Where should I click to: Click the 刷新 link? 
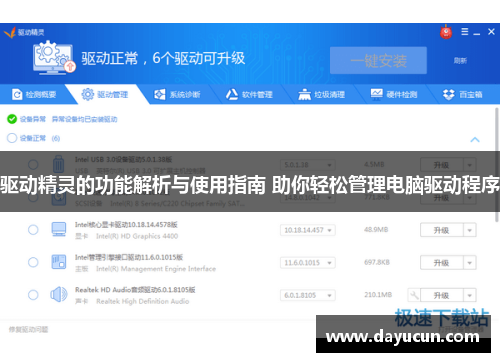point(460,60)
